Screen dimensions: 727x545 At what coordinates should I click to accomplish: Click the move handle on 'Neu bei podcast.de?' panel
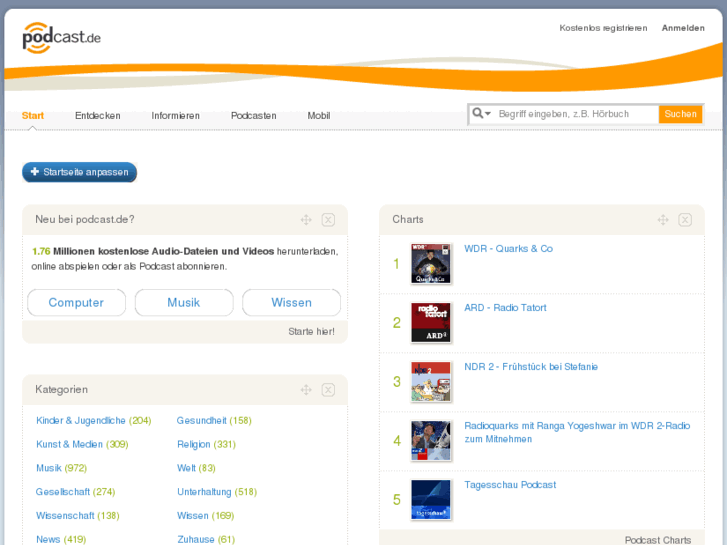point(306,219)
